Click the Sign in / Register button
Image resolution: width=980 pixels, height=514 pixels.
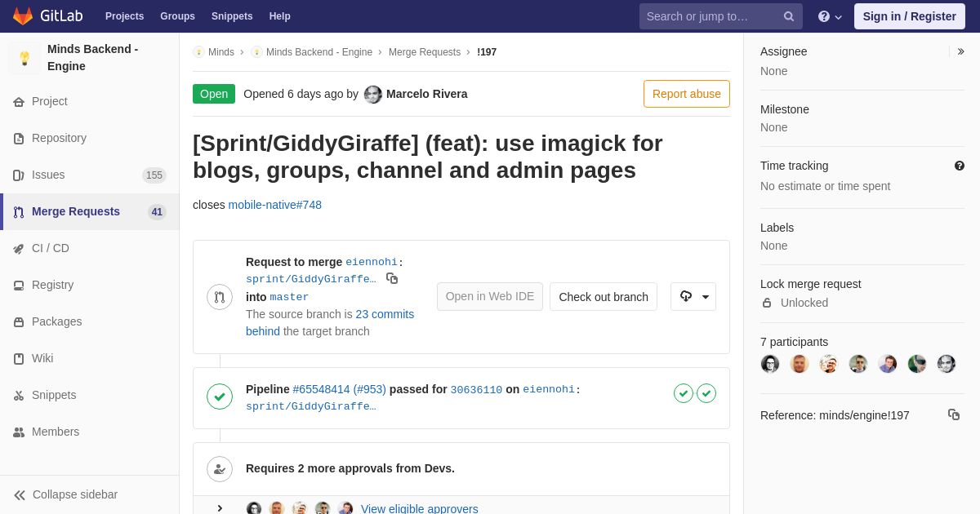tap(910, 16)
